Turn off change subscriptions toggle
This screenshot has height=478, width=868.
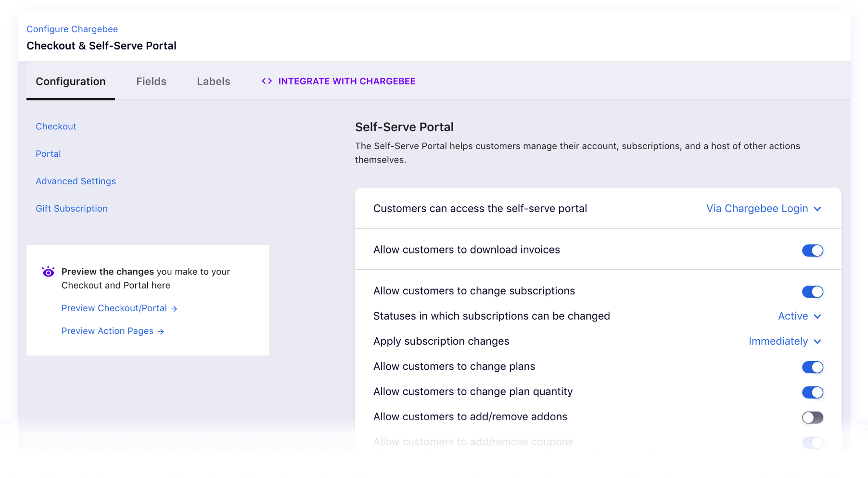tap(812, 292)
